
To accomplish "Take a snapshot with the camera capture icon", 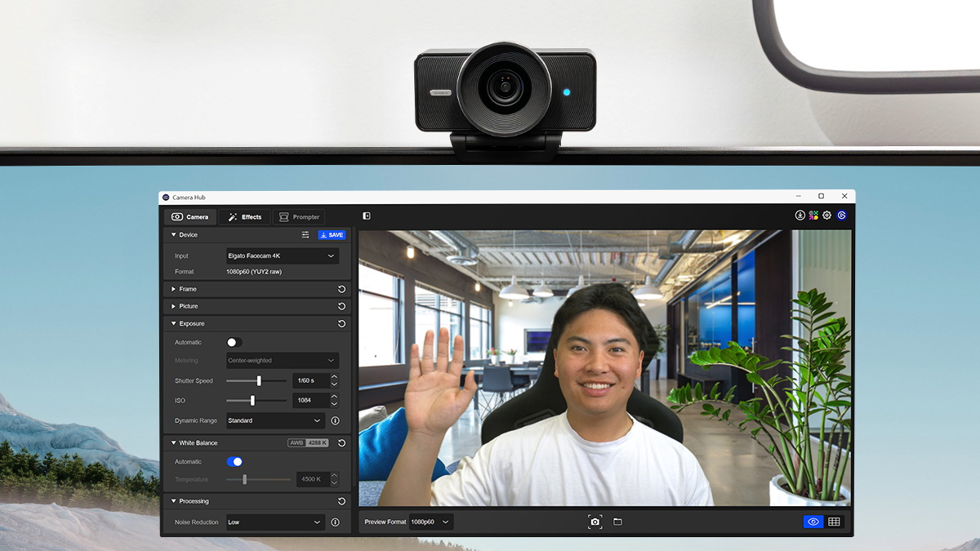I will tap(595, 522).
